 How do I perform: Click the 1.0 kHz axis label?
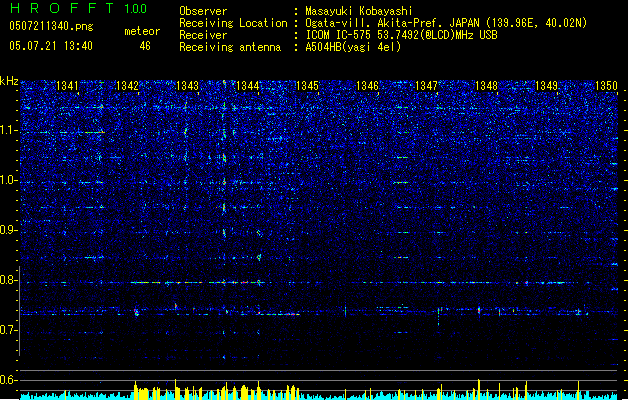(9, 181)
